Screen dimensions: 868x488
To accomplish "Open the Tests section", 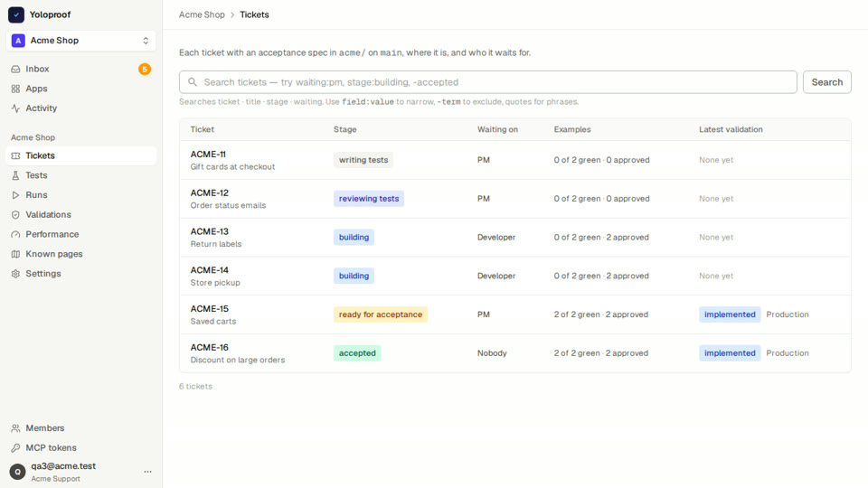I will [x=80, y=175].
